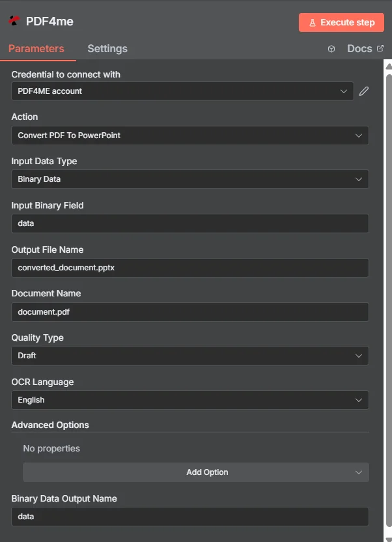Image resolution: width=392 pixels, height=542 pixels.
Task: Open the credential selection dropdown
Action: (182, 91)
